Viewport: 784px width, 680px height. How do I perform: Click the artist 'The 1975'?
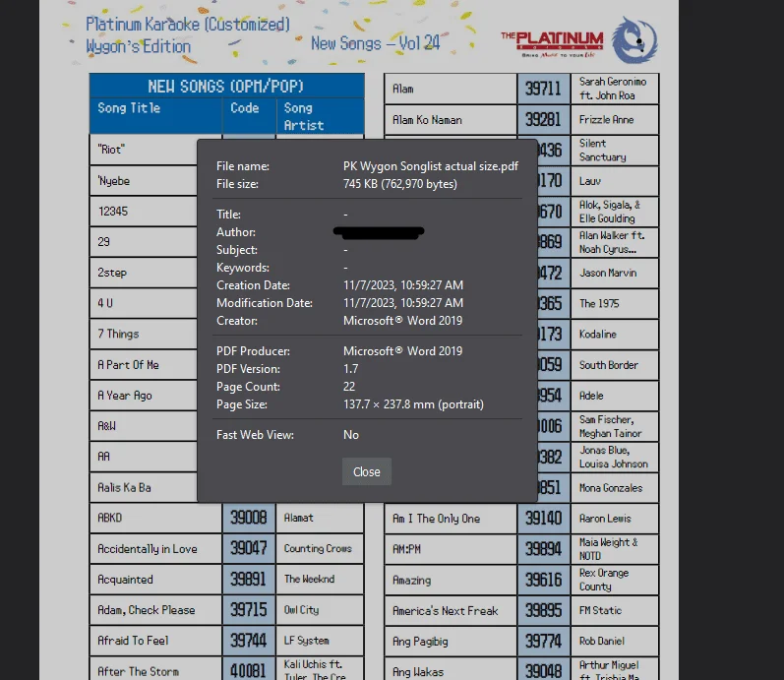[x=599, y=303]
